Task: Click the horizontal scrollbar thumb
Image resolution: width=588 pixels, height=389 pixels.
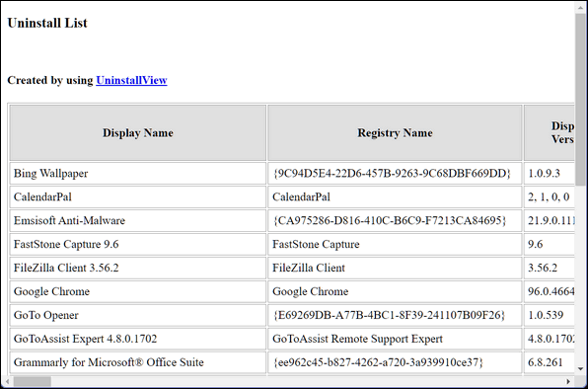Action: pyautogui.click(x=33, y=381)
